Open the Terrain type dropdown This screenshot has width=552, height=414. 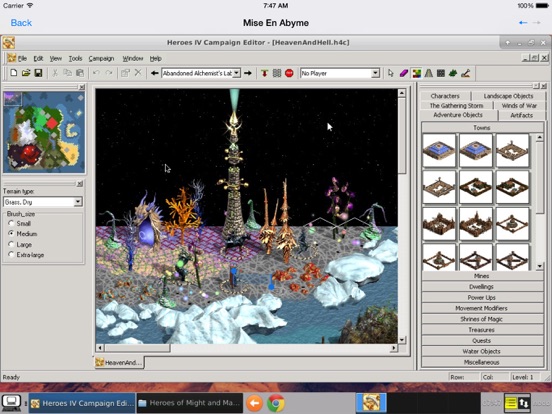(78, 202)
